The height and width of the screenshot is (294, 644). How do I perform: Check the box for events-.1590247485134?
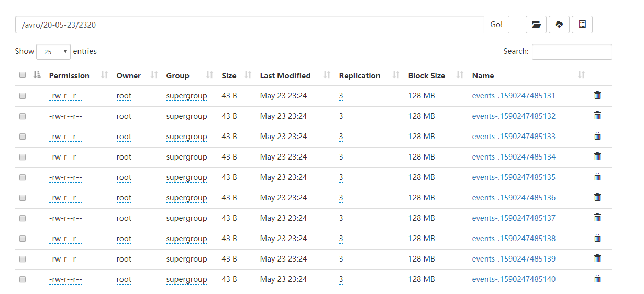[23, 157]
